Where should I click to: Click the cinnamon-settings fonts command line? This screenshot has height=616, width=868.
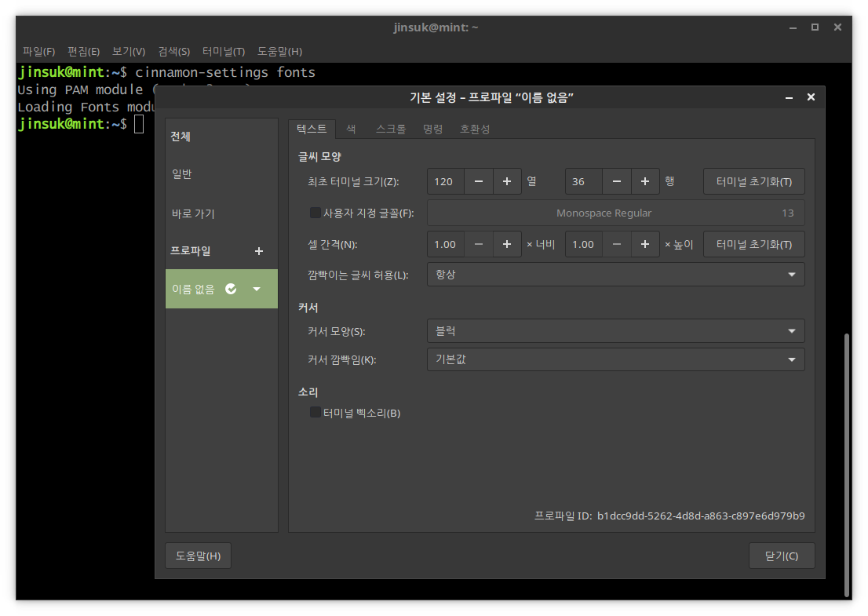[x=224, y=72]
